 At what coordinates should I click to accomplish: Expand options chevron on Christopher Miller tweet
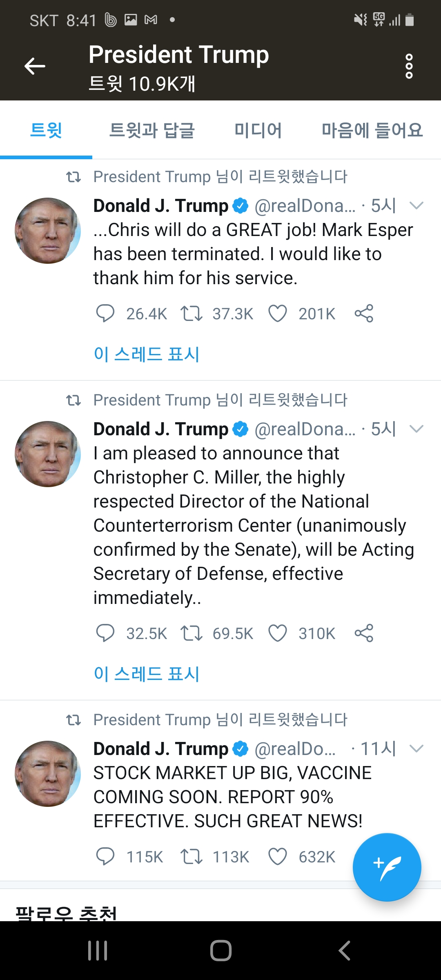pos(416,429)
